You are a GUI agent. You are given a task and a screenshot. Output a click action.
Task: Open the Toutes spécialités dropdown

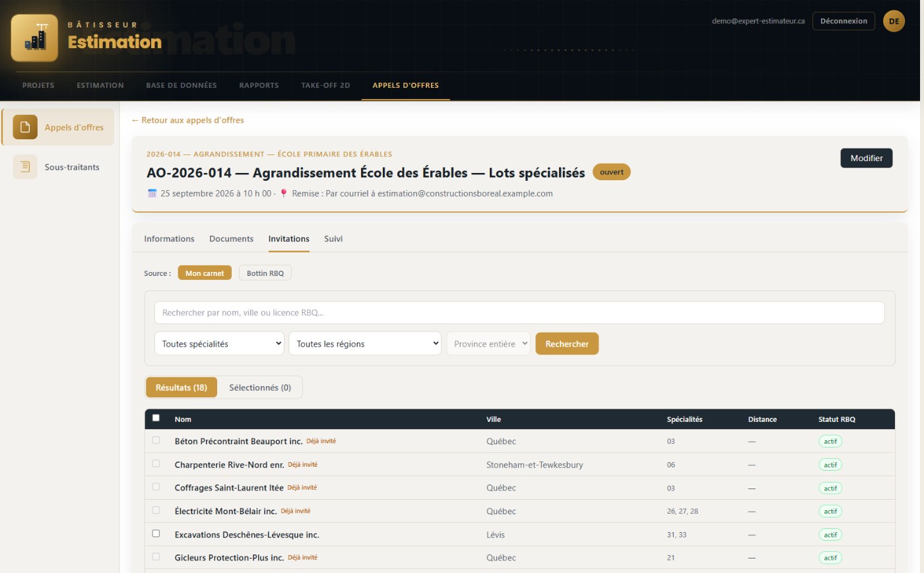[x=219, y=343]
